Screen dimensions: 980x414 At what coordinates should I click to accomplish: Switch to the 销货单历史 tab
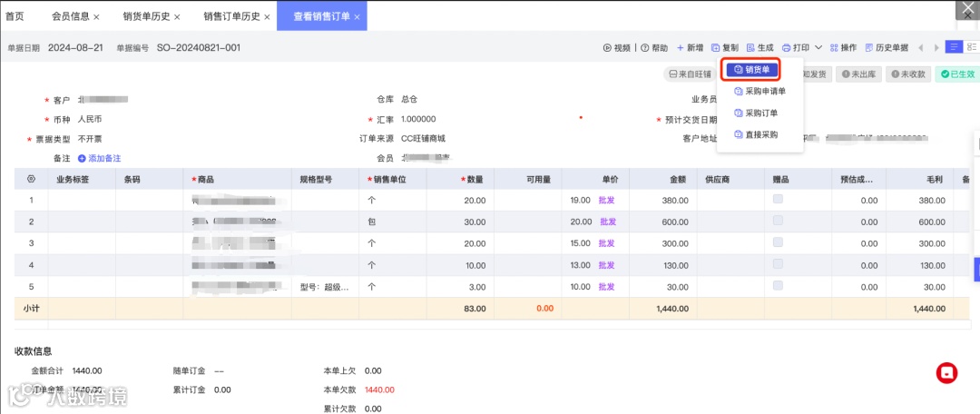tap(146, 16)
